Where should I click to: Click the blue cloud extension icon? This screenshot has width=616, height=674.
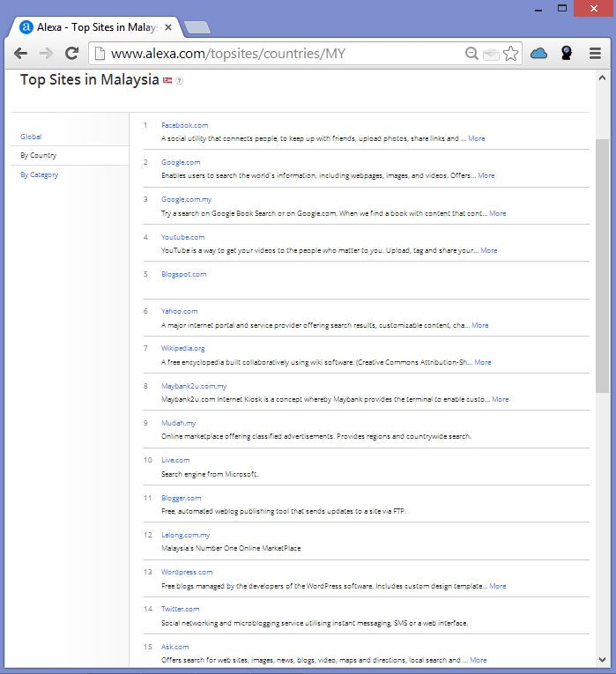click(x=538, y=53)
